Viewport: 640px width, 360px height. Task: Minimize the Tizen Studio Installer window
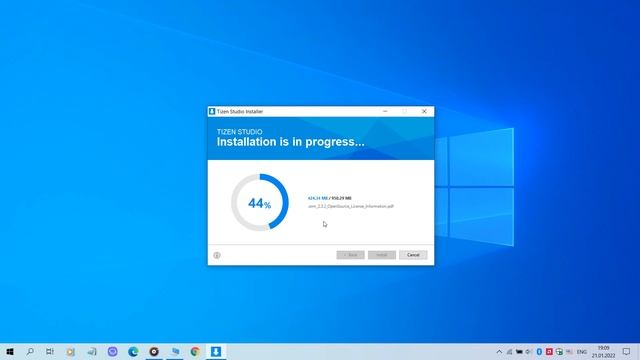pyautogui.click(x=385, y=111)
